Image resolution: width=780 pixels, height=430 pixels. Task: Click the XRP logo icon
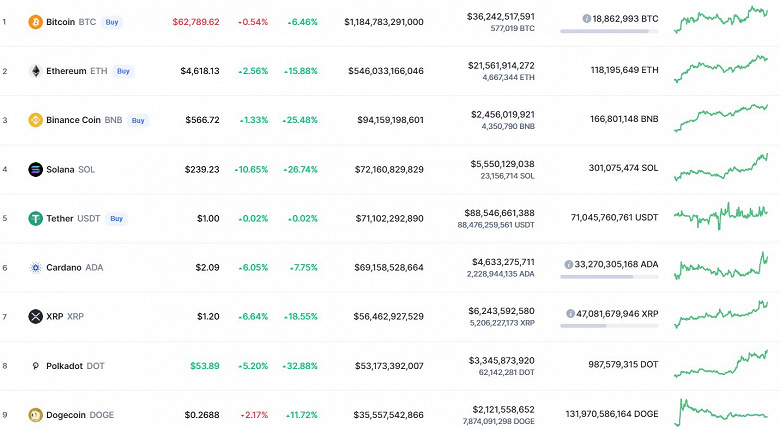36,316
